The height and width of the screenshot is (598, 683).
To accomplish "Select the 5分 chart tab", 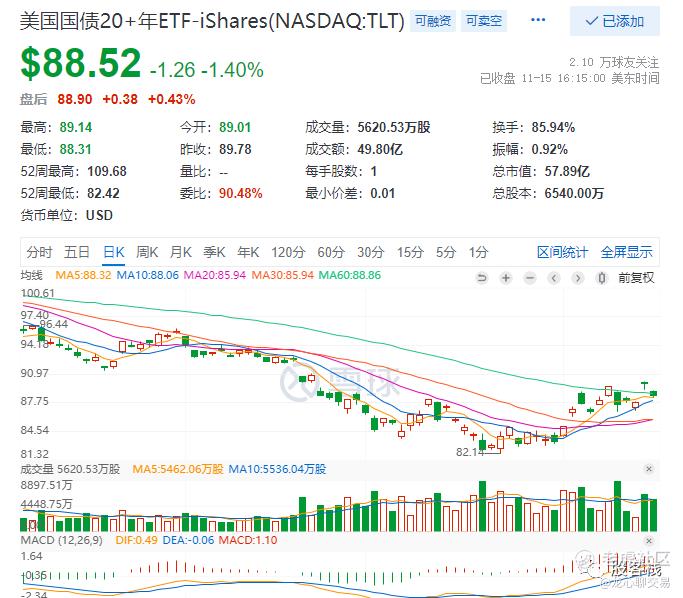I will coord(446,252).
